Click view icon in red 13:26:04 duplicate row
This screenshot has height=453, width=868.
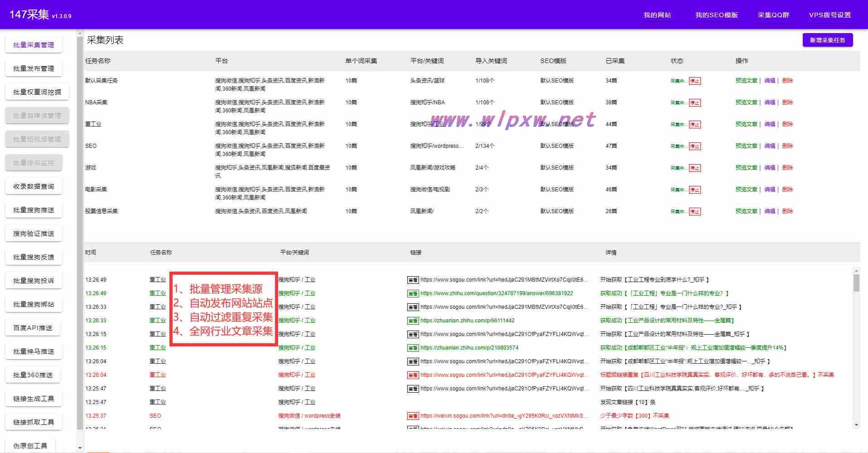[x=413, y=375]
